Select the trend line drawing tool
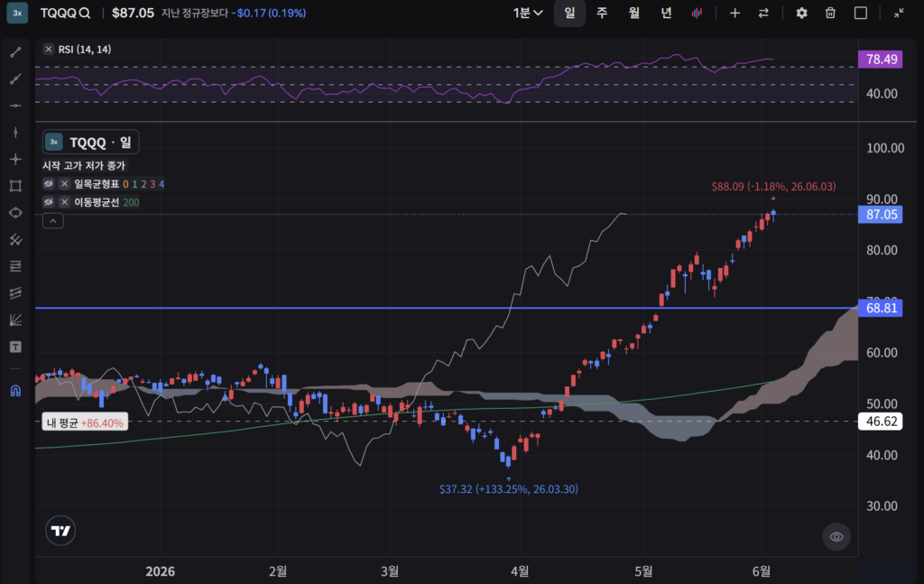 click(x=16, y=52)
